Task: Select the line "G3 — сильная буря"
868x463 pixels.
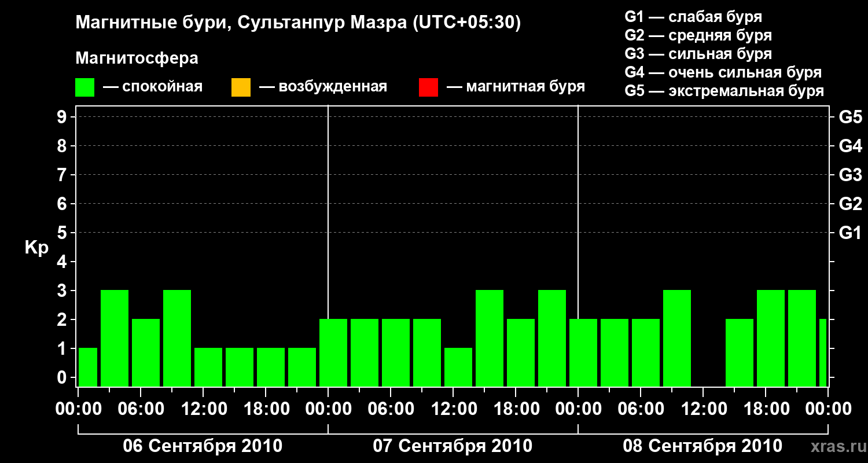Action: 698,54
